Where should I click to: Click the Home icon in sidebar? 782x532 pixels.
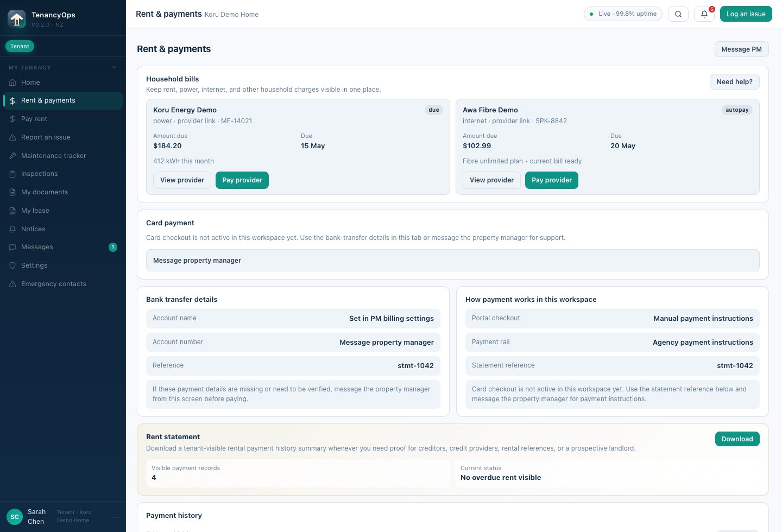coord(12,83)
